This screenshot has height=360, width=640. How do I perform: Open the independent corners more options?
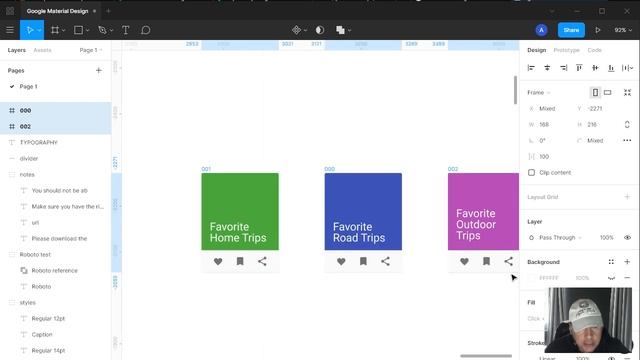(x=627, y=140)
